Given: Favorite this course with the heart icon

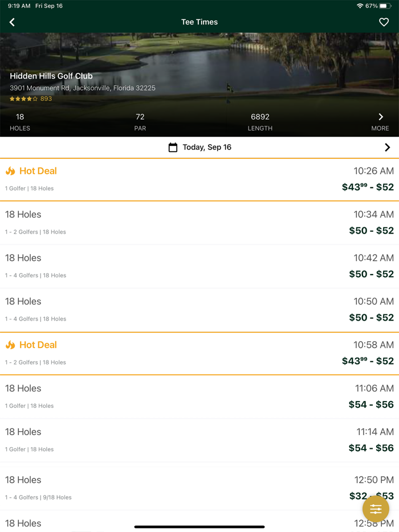Looking at the screenshot, I should pyautogui.click(x=384, y=22).
